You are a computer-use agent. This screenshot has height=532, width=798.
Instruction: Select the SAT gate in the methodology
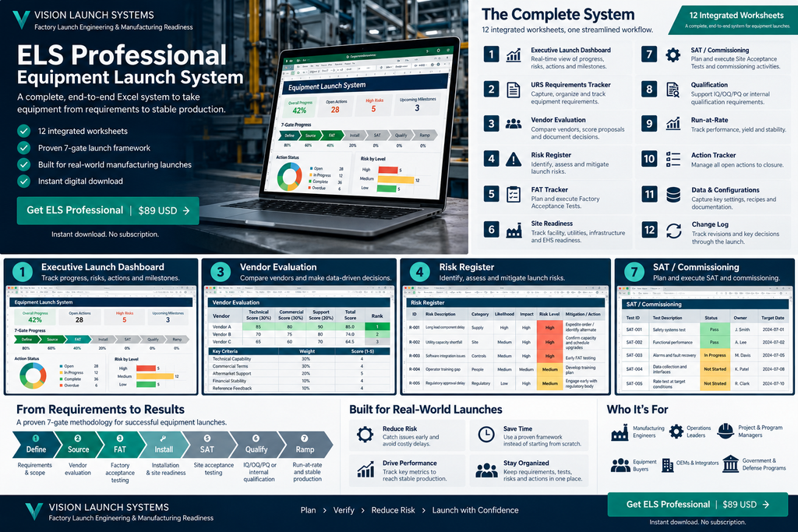[207, 445]
